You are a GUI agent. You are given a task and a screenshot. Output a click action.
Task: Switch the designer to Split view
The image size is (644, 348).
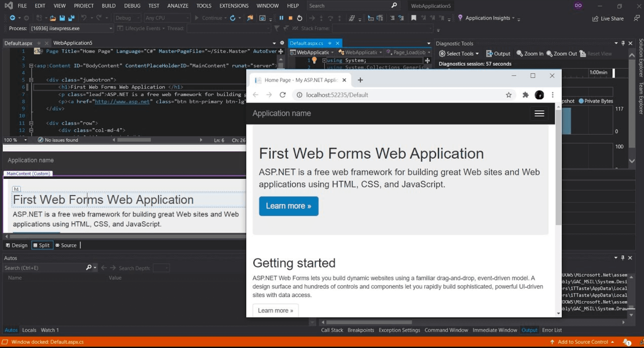[42, 245]
